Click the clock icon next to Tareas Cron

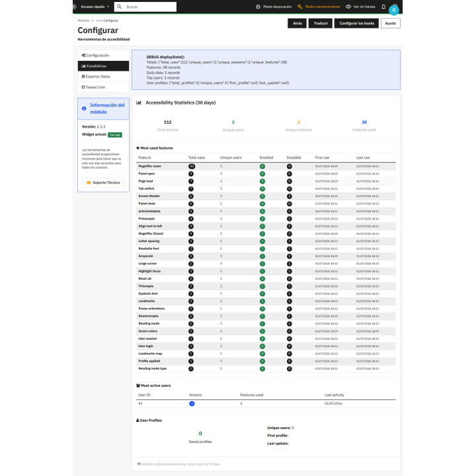pyautogui.click(x=83, y=87)
